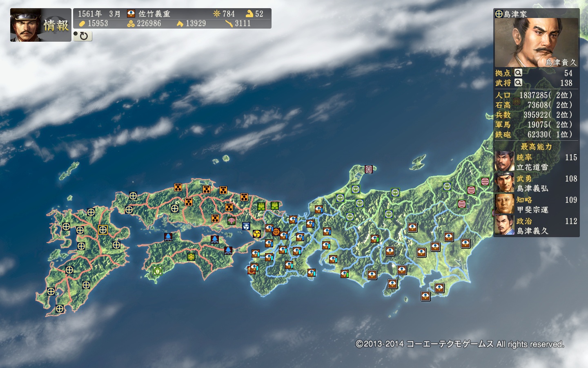Click the population value 1837285
The width and height of the screenshot is (588, 368).
[x=533, y=95]
